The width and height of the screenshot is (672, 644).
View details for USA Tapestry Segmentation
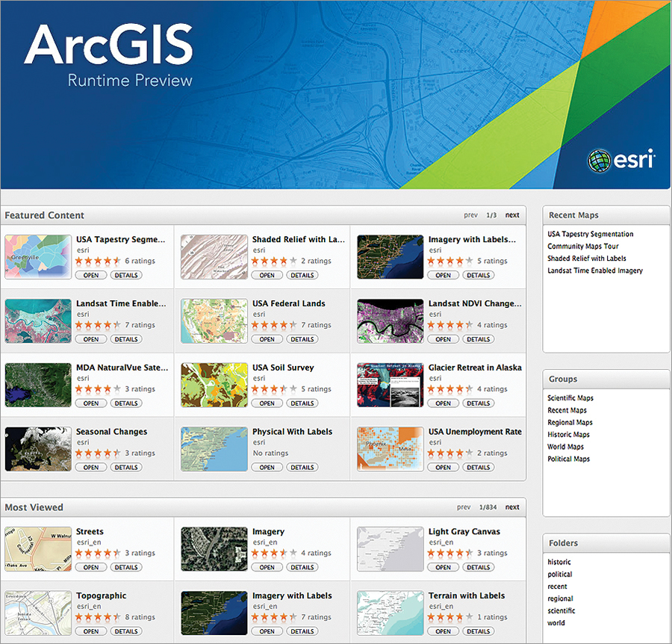click(x=126, y=275)
